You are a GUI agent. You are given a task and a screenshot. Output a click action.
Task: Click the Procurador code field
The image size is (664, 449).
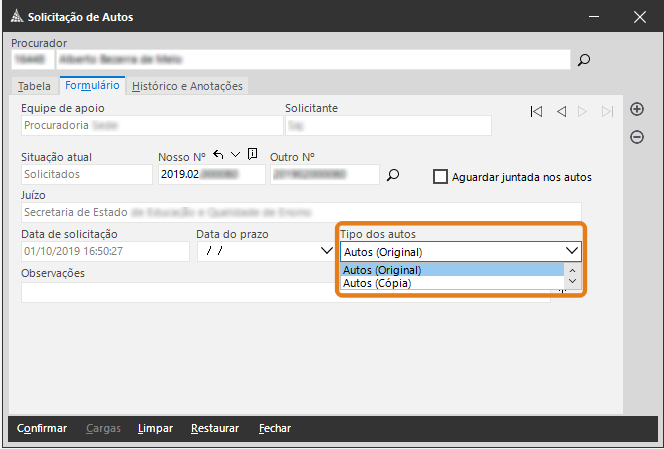click(x=33, y=59)
